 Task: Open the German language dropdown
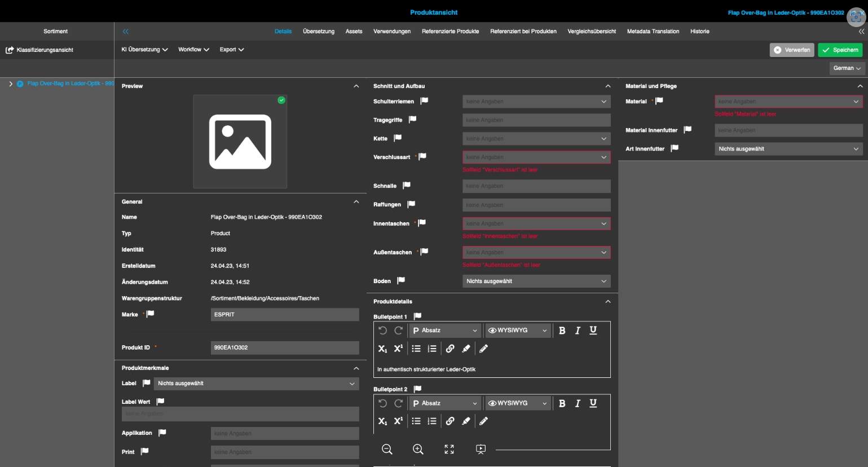847,68
